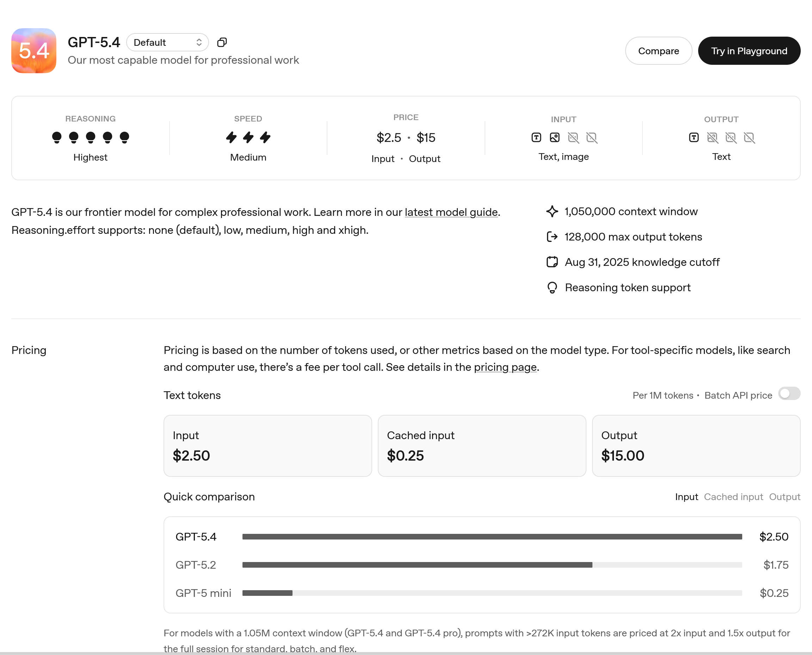Screen dimensions: 812x655
Task: Click the Compare button
Action: (658, 51)
